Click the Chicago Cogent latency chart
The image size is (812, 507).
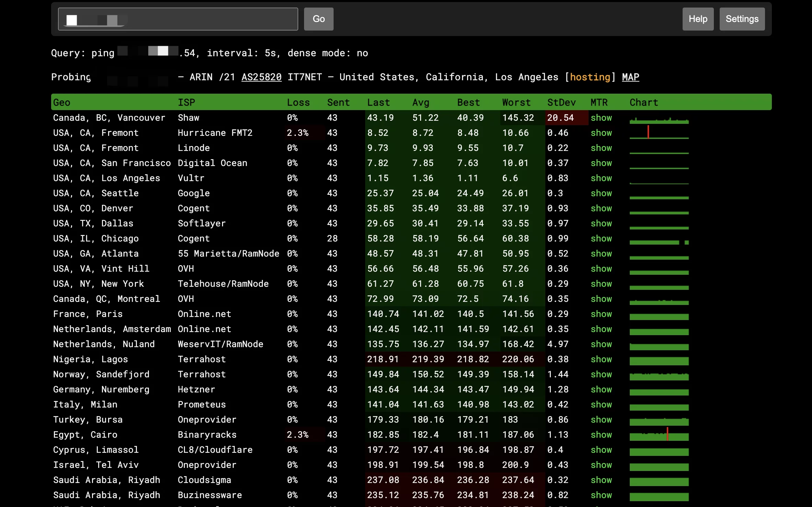coord(659,241)
